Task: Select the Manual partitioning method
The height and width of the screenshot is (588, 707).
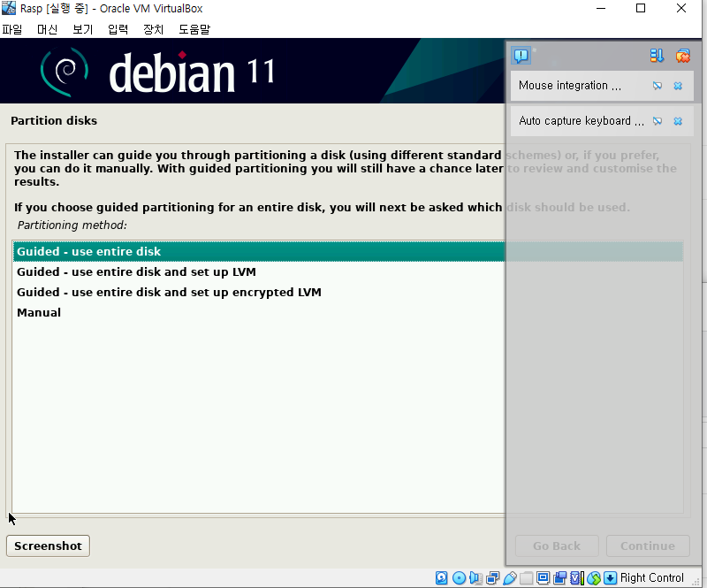Action: tap(348, 312)
